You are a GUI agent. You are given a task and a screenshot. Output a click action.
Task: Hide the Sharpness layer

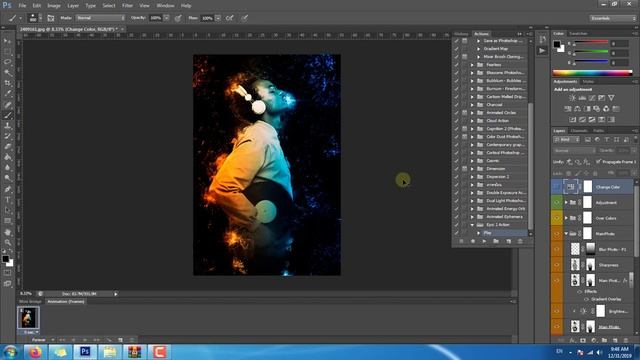pyautogui.click(x=557, y=265)
